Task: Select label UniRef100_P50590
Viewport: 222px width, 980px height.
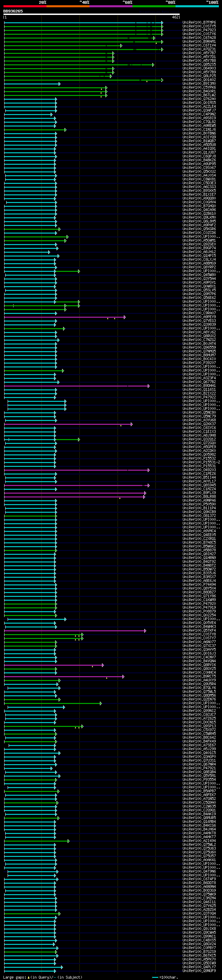Action: click(199, 504)
